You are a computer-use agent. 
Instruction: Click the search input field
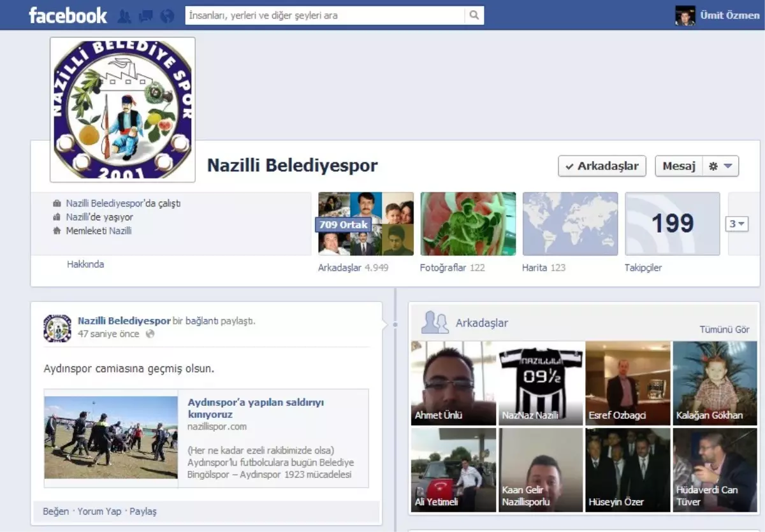[x=325, y=15]
